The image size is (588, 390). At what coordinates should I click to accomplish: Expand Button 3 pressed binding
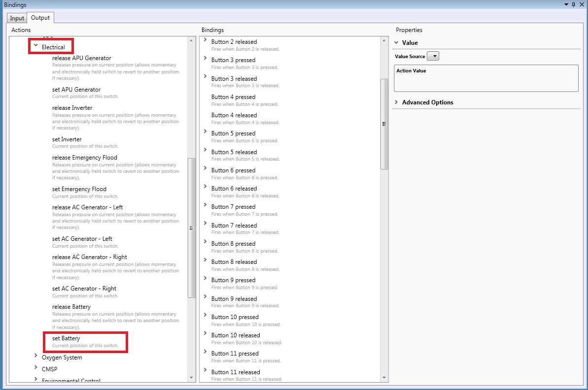[x=205, y=58]
